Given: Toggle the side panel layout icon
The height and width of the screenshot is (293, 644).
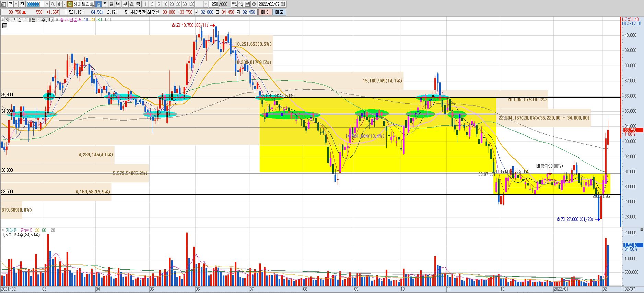Looking at the screenshot, I should pyautogui.click(x=3, y=4).
